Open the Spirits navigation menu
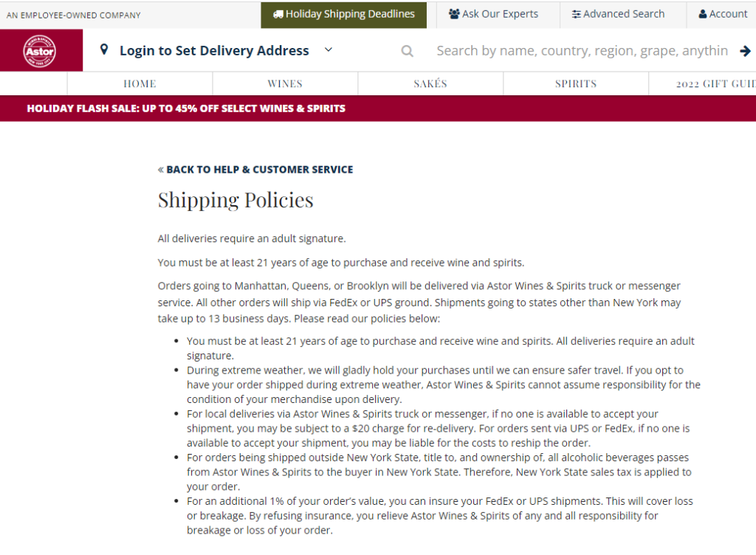 576,83
